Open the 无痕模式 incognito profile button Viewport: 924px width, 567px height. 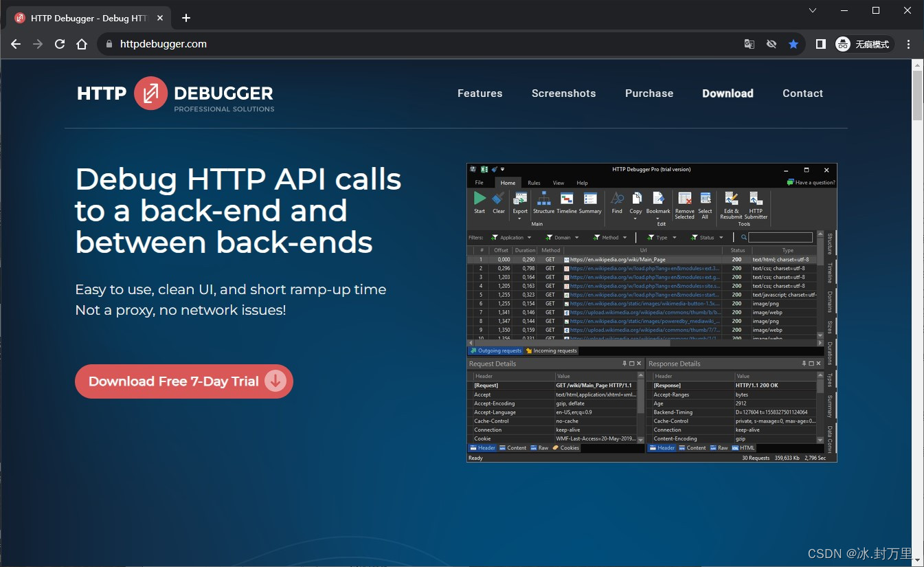click(x=864, y=44)
